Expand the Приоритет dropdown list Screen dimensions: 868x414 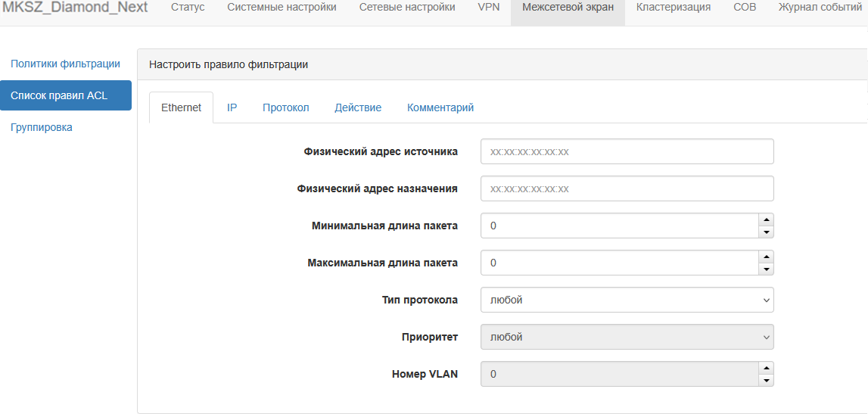(627, 337)
